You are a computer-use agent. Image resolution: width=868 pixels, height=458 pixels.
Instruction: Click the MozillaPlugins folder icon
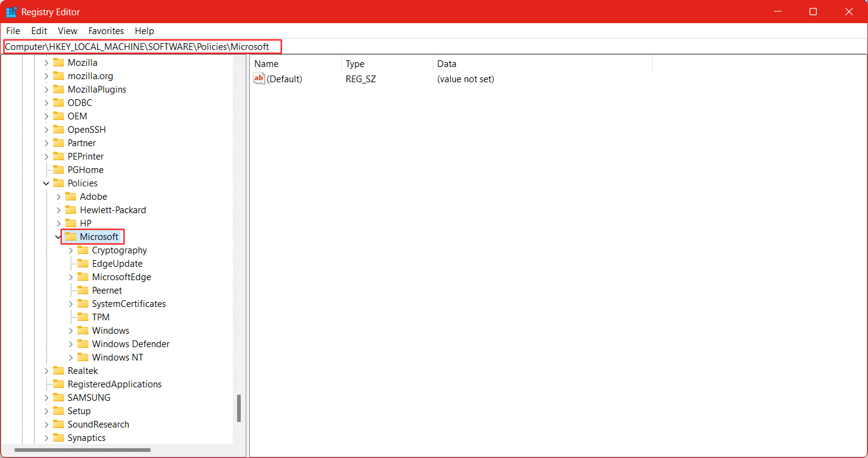pyautogui.click(x=59, y=90)
